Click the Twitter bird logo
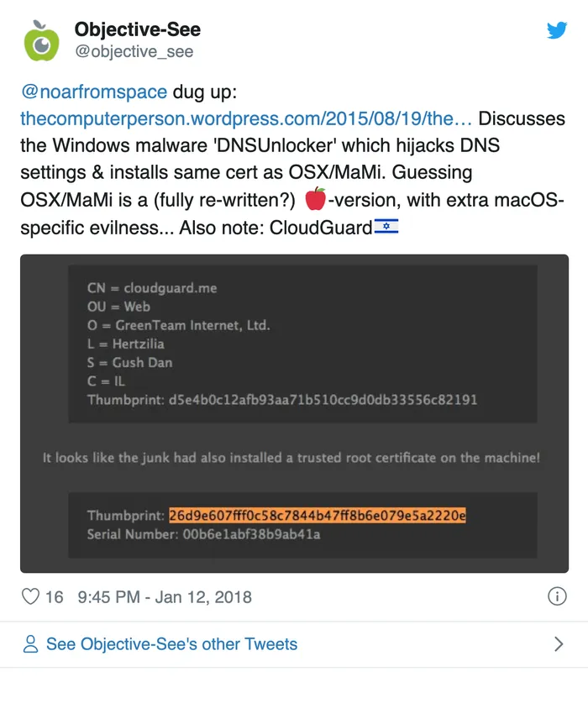Image resolution: width=588 pixels, height=724 pixels. pyautogui.click(x=557, y=31)
